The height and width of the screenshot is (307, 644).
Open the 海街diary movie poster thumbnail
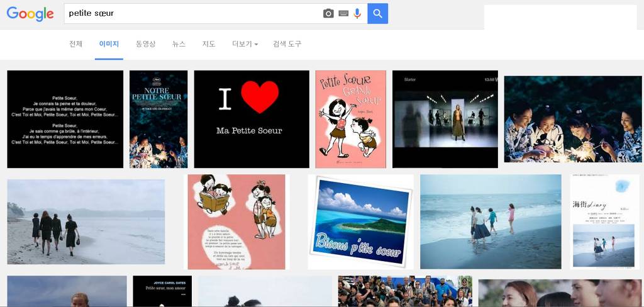[x=604, y=222]
